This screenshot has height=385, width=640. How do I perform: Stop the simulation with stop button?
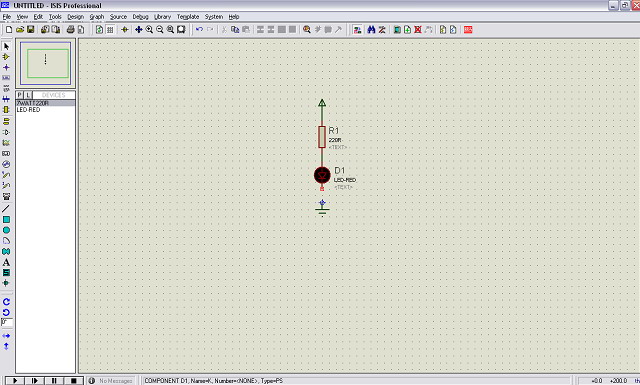point(73,381)
